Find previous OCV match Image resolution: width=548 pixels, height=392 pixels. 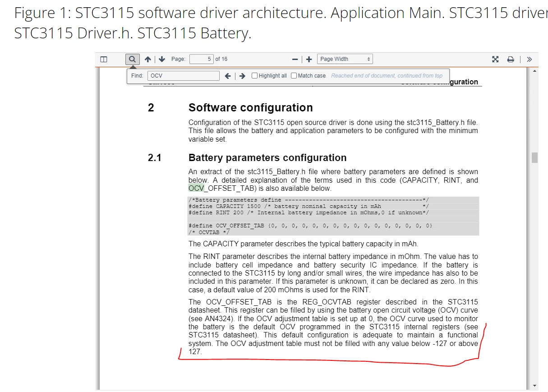pos(228,76)
